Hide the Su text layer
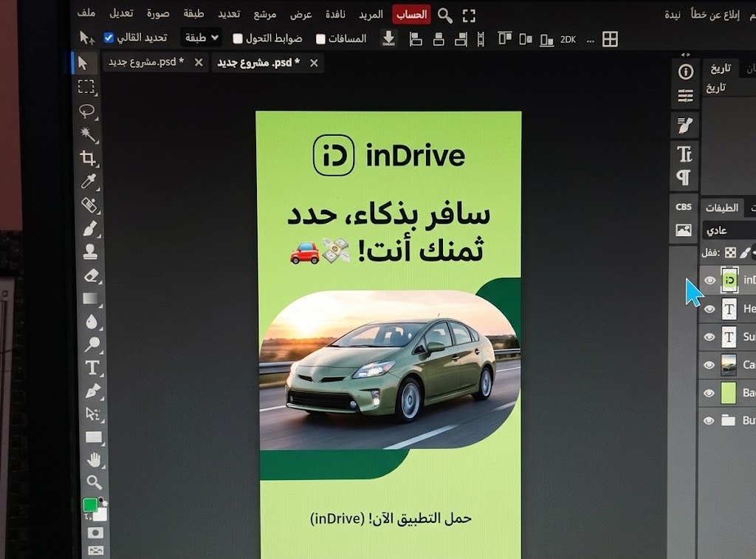 coord(709,337)
